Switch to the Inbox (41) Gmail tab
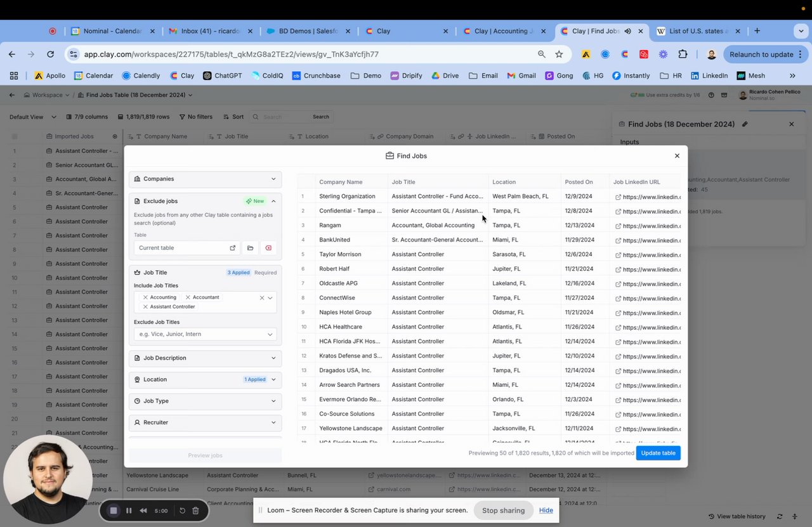 pyautogui.click(x=211, y=31)
